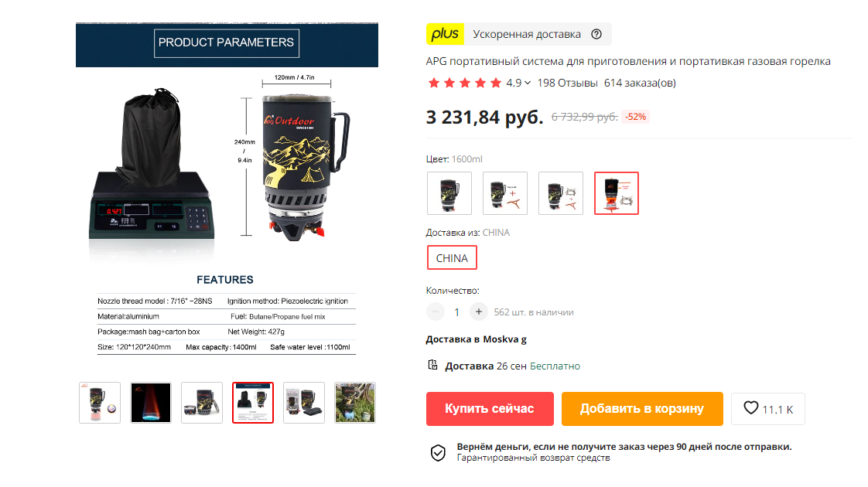Click the yellow plus badge

point(445,34)
